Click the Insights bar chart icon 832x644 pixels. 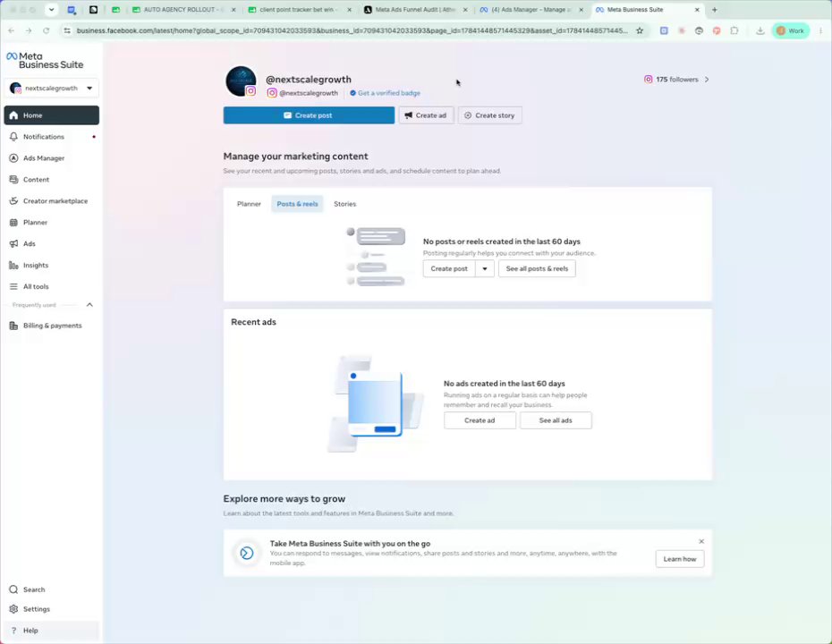13,266
